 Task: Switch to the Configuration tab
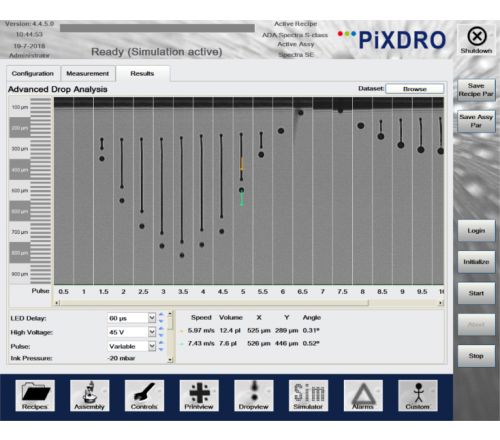click(x=33, y=73)
